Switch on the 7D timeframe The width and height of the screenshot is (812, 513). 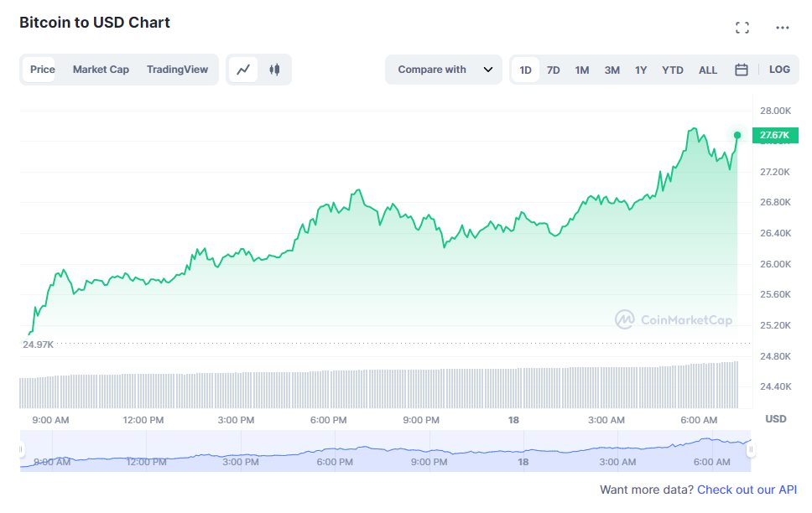point(554,70)
